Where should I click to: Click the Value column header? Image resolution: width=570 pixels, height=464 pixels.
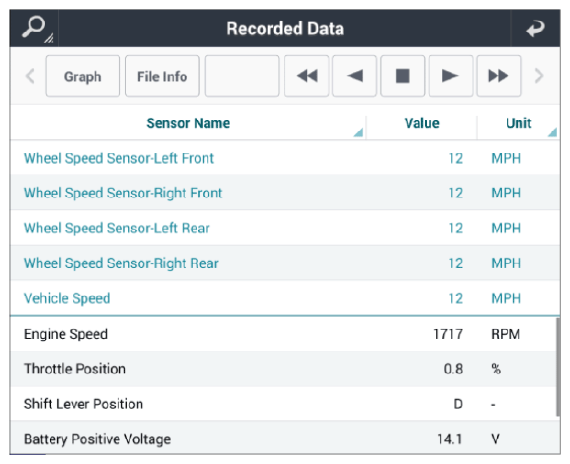[x=422, y=123]
